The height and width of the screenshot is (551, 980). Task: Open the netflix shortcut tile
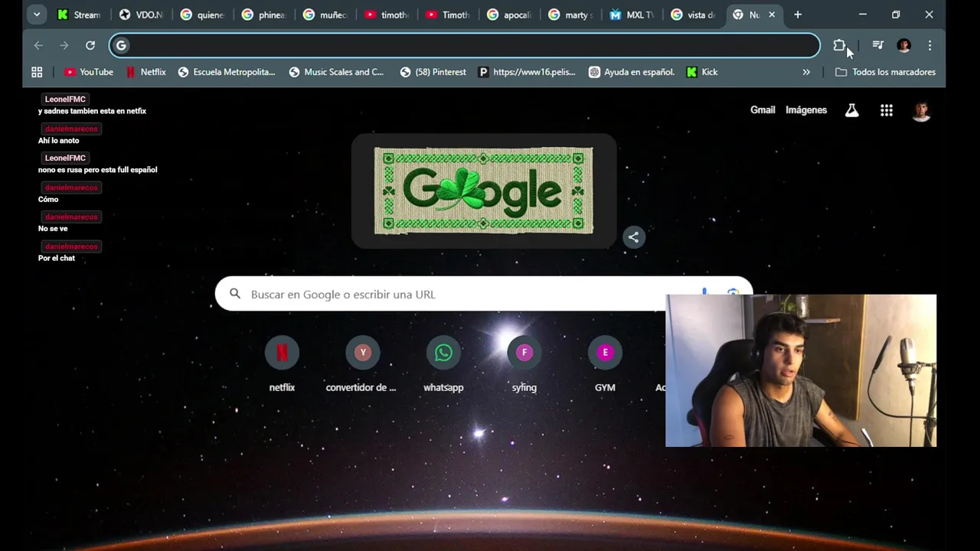tap(282, 366)
